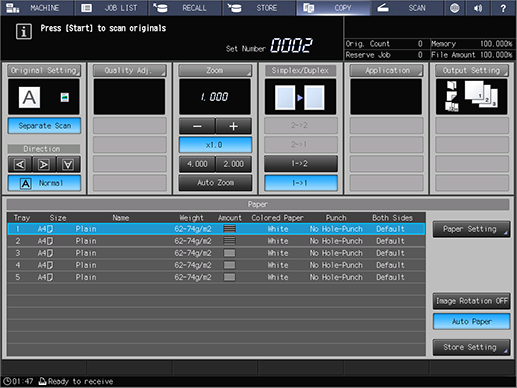517x388 pixels.
Task: Click the speaker sound icon
Action: [x=478, y=8]
